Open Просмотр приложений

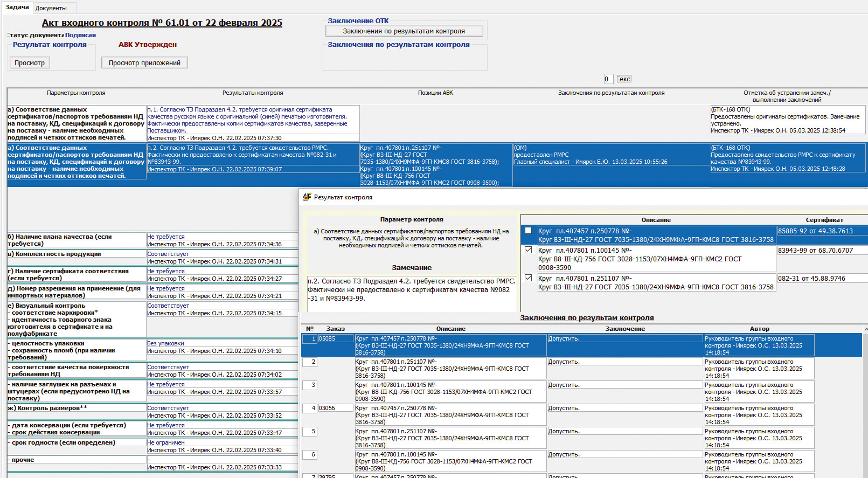[x=144, y=63]
